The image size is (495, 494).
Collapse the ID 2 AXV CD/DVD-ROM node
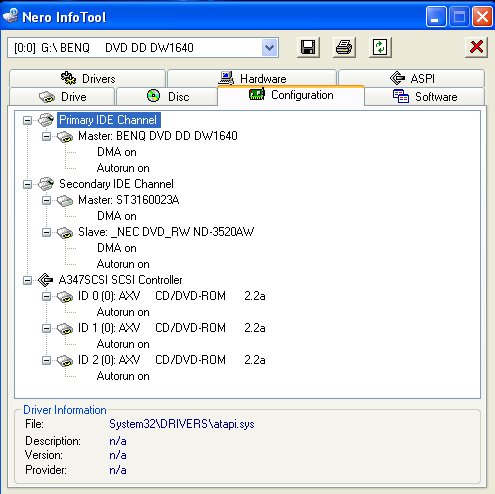coord(47,360)
